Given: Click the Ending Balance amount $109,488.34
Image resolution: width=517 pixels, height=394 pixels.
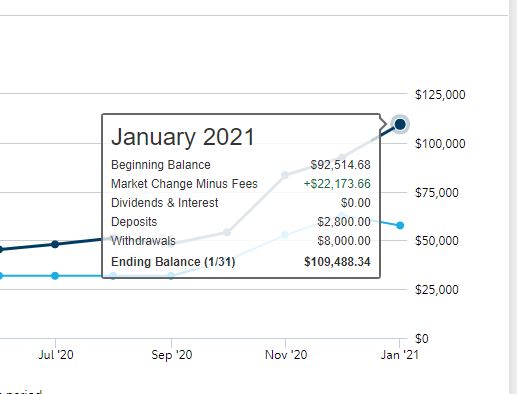Looking at the screenshot, I should click(337, 262).
